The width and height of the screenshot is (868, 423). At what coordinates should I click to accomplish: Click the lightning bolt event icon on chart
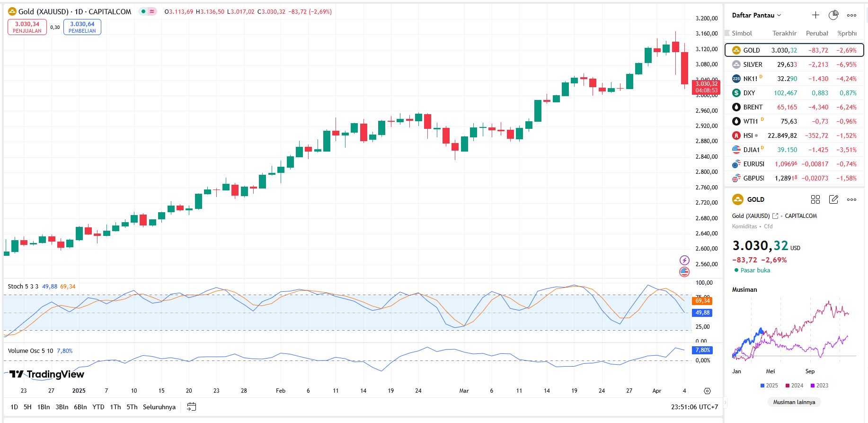684,260
